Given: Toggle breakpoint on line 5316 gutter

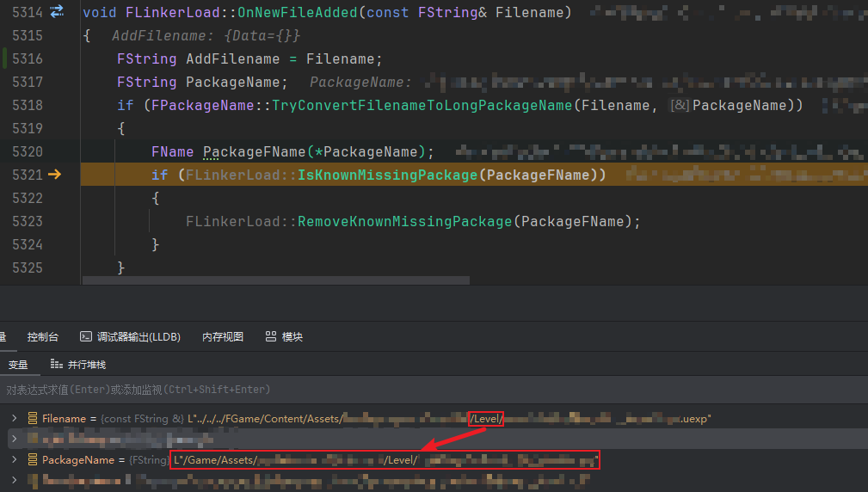Looking at the screenshot, I should [28, 58].
